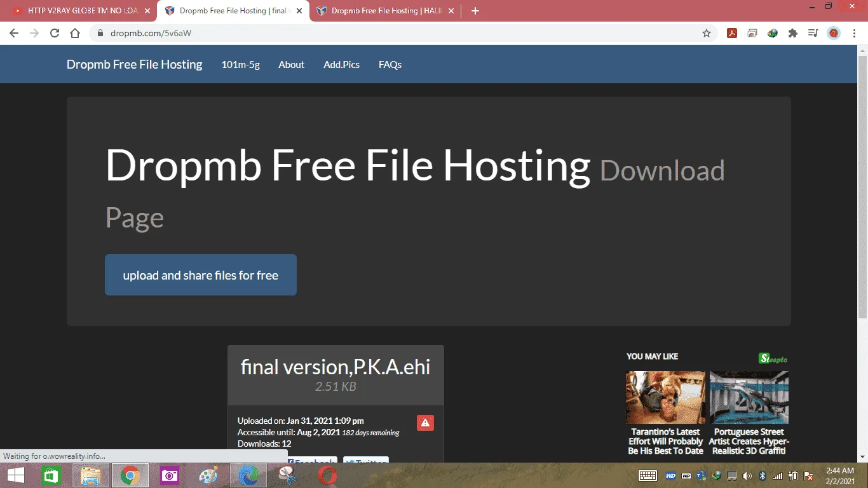868x488 pixels.
Task: Open the blue WD tray icon
Action: point(670,475)
